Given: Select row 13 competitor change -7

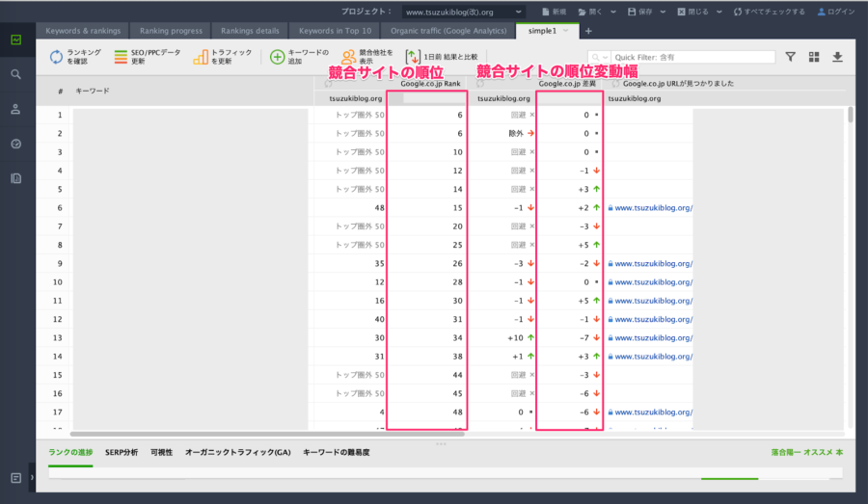Looking at the screenshot, I should [584, 338].
